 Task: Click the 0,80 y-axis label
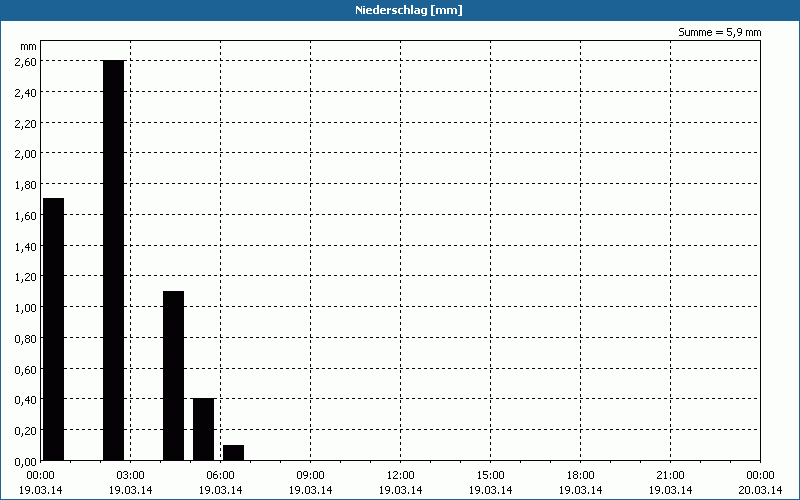[x=26, y=339]
